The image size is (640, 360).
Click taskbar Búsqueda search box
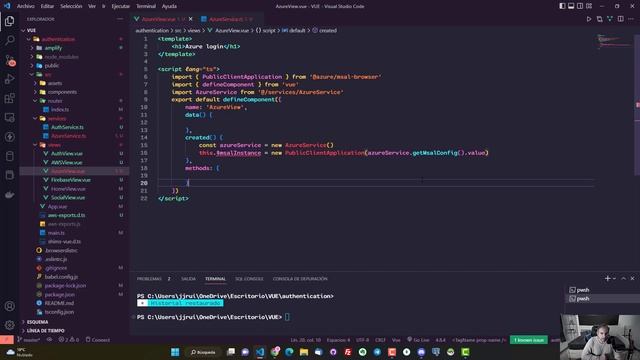coord(203,352)
